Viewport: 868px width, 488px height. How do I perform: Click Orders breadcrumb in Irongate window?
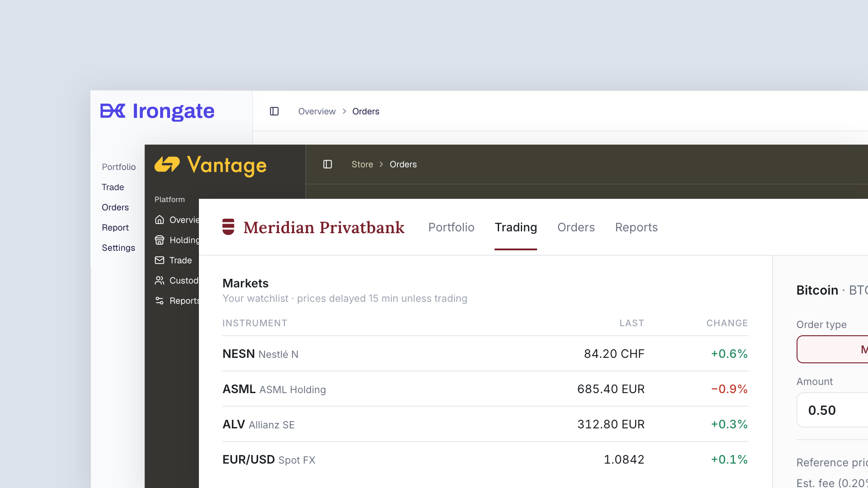point(366,111)
